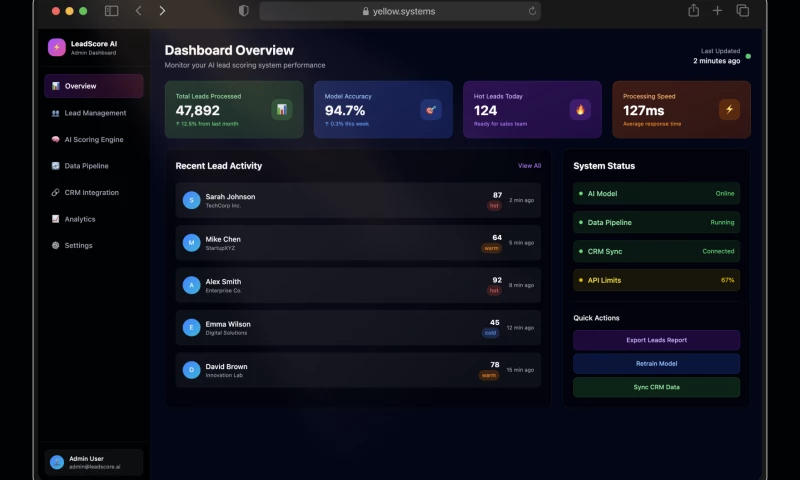Open the Admin User profile card
This screenshot has height=480, width=800.
click(94, 462)
